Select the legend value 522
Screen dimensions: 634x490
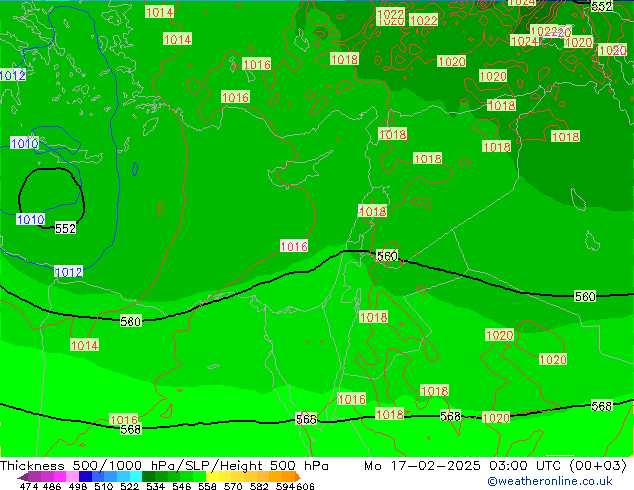[x=130, y=486]
